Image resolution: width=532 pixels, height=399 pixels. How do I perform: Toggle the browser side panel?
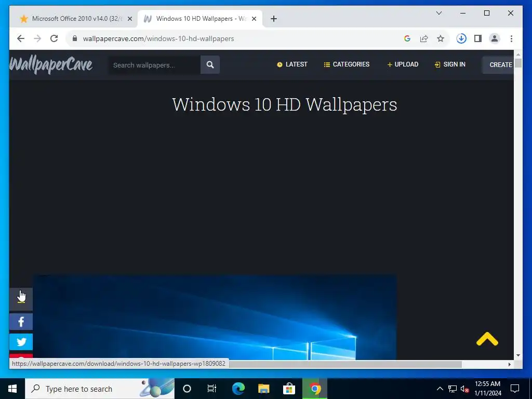pos(478,38)
